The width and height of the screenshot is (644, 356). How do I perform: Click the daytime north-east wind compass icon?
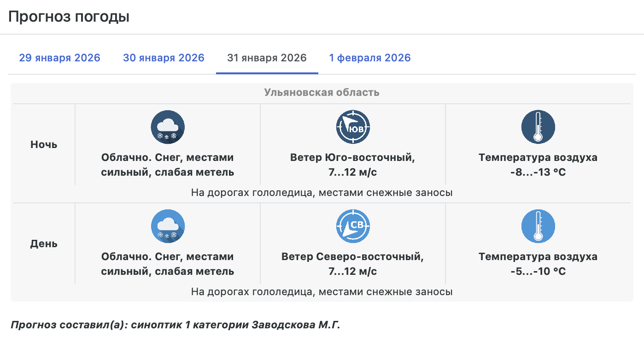353,226
